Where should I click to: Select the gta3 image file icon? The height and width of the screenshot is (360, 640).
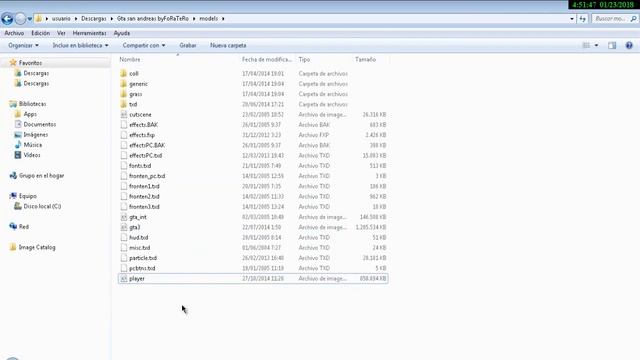pos(124,227)
